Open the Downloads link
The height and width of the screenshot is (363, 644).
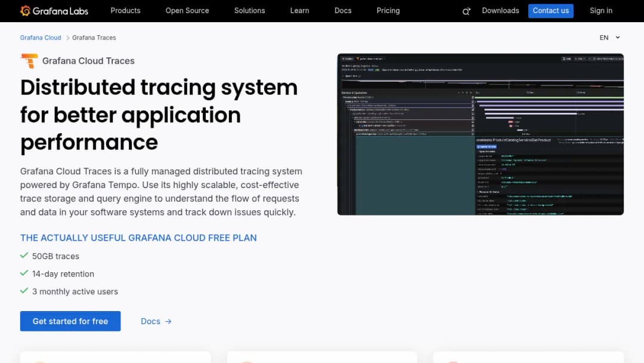click(500, 11)
